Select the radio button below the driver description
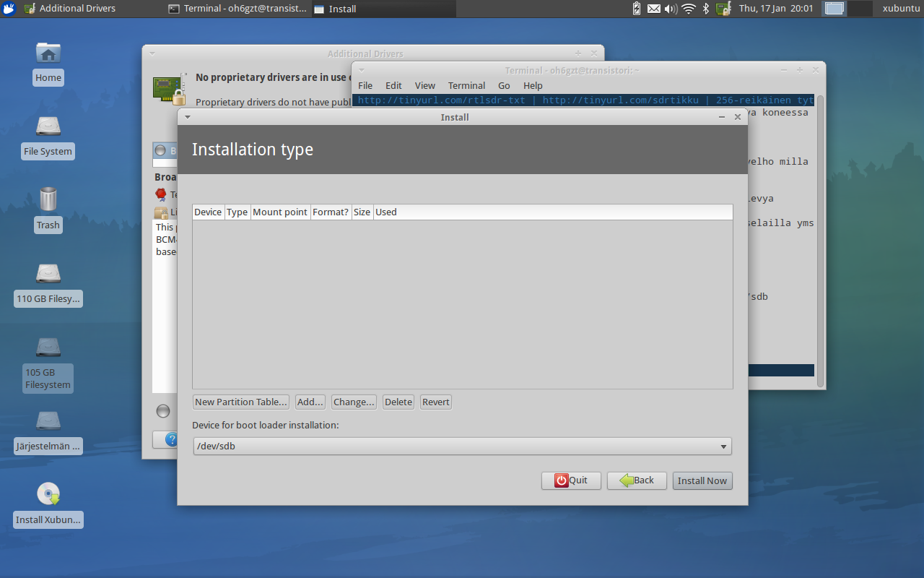 pos(163,411)
